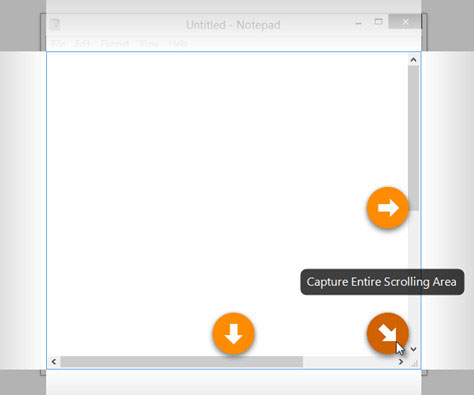This screenshot has height=395, width=474.
Task: Open the View menu in Notepad
Action: (x=149, y=44)
